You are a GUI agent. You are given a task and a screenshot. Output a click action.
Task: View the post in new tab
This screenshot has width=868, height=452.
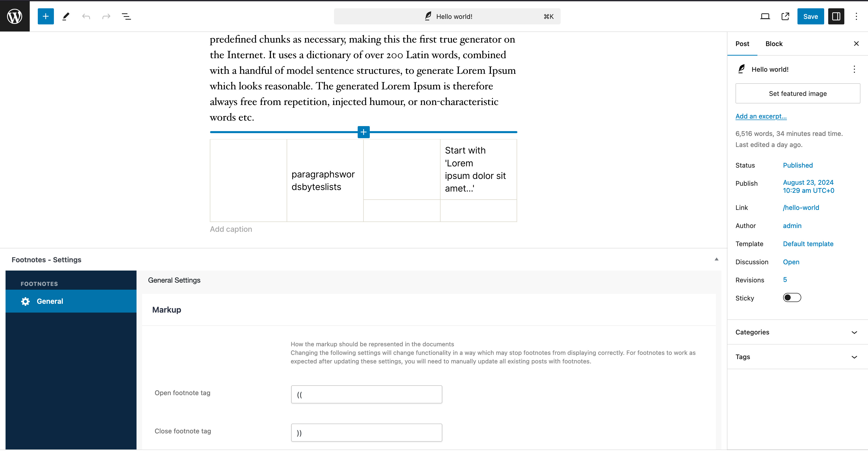(x=785, y=16)
